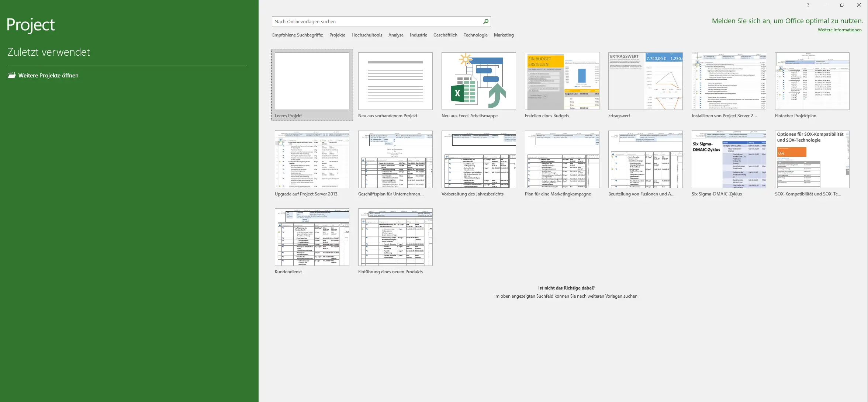Open the Ertragswert template
868x402 pixels.
[645, 81]
